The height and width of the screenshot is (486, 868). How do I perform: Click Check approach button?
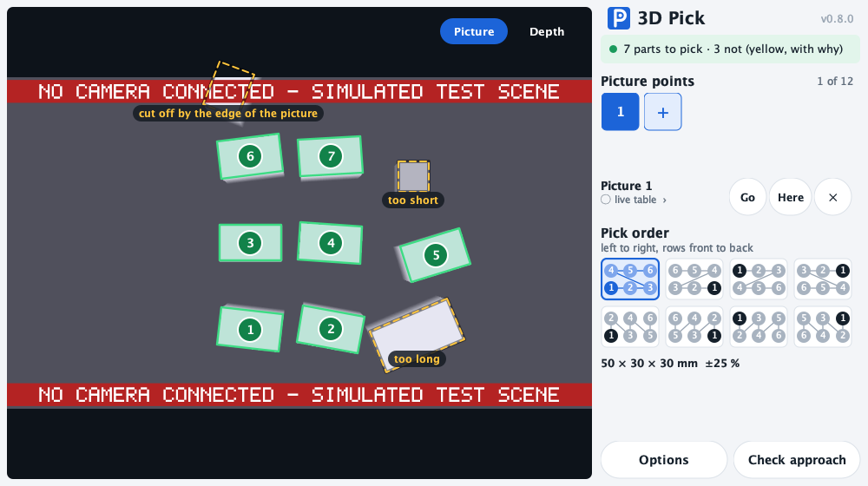[797, 459]
